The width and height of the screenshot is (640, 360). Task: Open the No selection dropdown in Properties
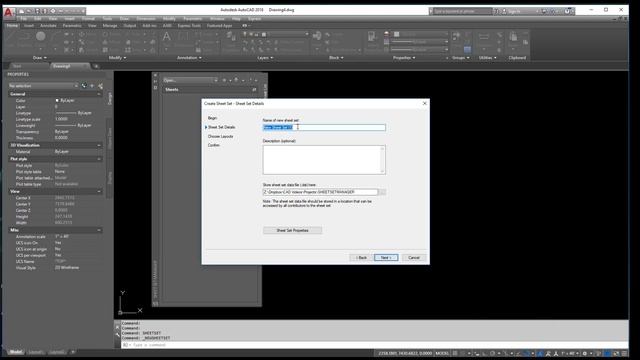tap(43, 86)
